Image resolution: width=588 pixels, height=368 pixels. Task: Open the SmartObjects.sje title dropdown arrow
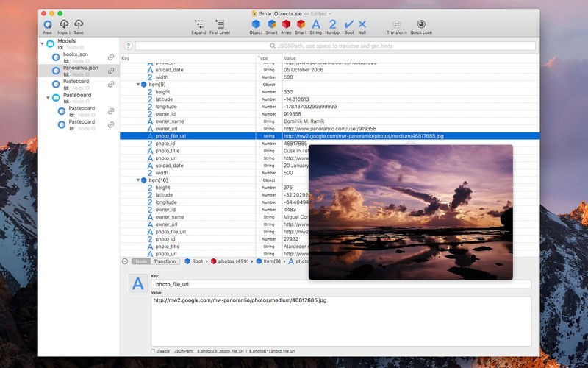click(x=330, y=13)
